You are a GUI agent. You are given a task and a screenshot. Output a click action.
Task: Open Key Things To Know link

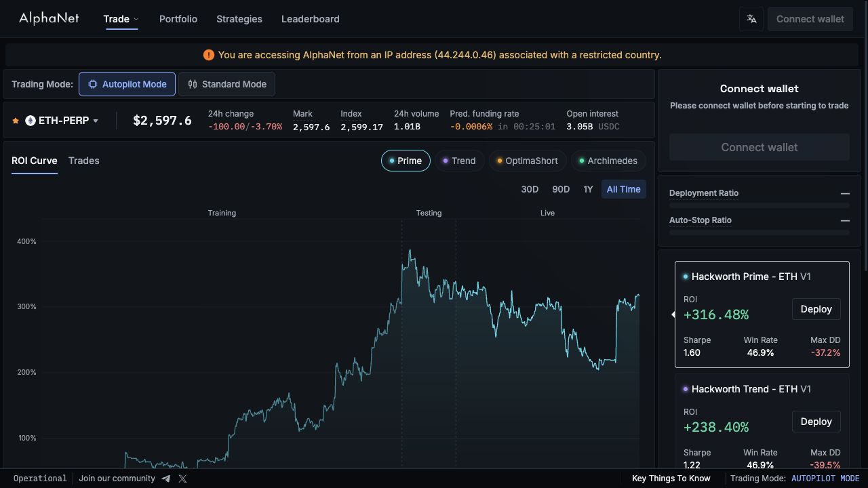coord(671,479)
